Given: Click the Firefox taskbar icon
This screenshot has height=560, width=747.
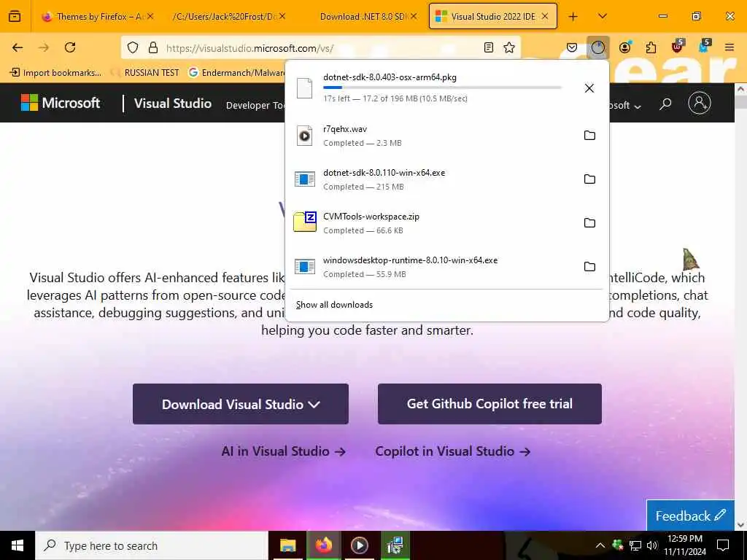Looking at the screenshot, I should pyautogui.click(x=323, y=545).
